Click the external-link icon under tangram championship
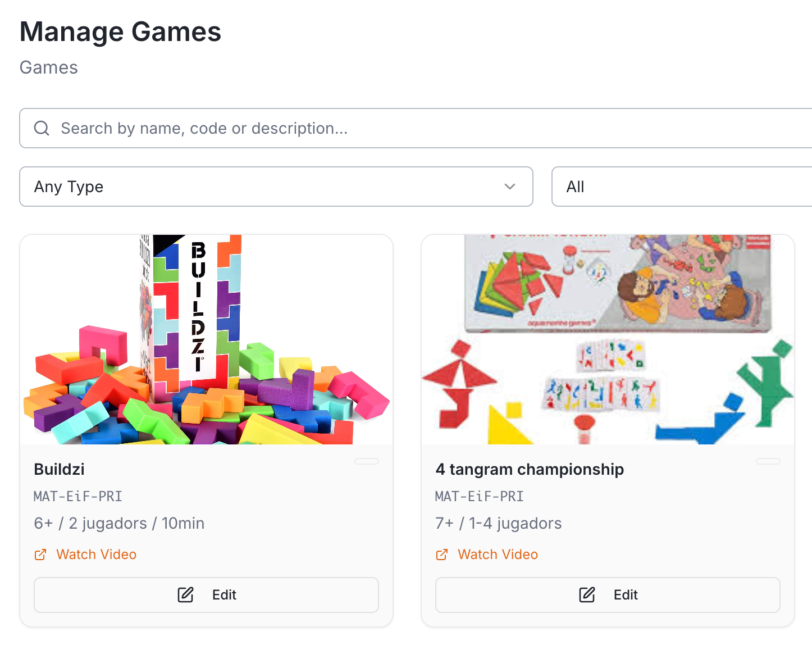 pos(442,555)
